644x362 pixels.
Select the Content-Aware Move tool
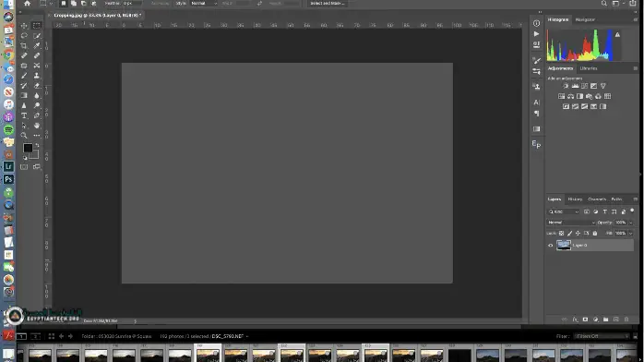tap(37, 66)
